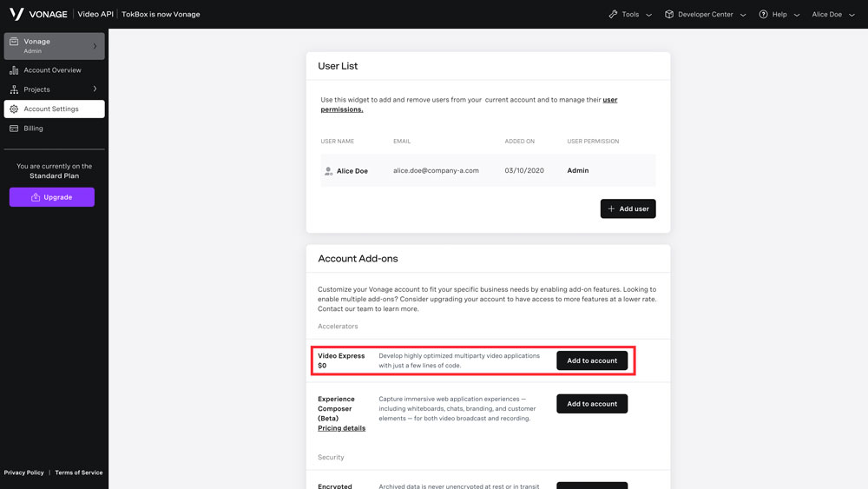Open the Developer Center dropdown
Viewport: 868px width, 489px height.
705,15
